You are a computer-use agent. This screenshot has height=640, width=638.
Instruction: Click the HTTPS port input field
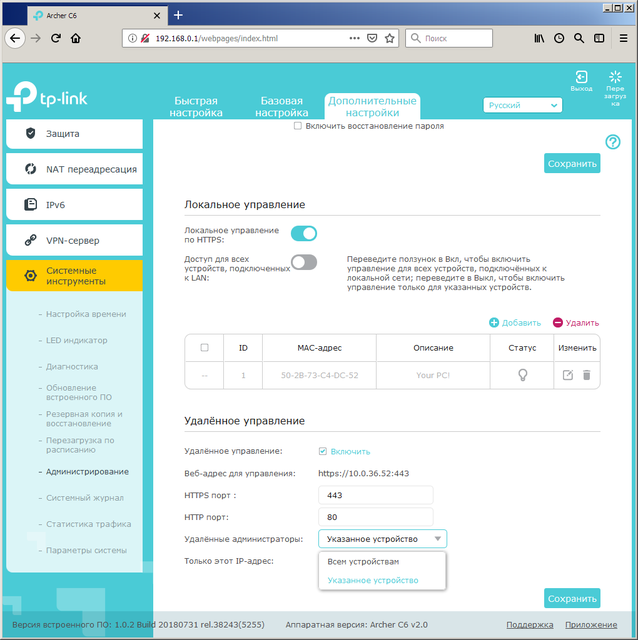[375, 495]
